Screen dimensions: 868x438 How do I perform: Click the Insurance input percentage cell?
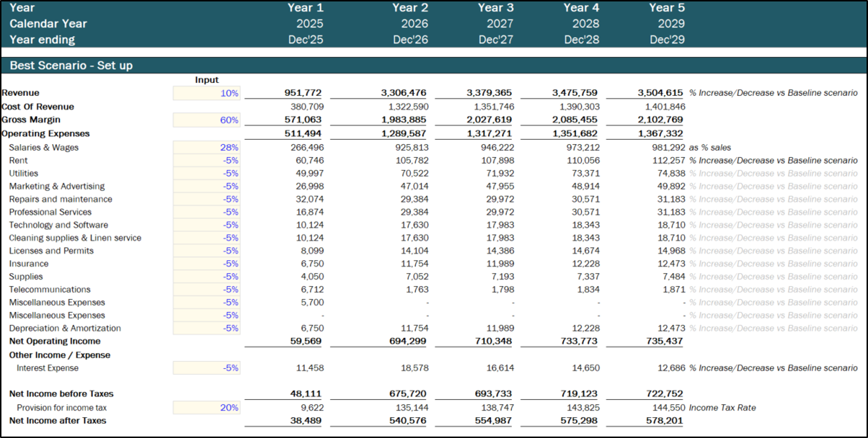point(207,264)
